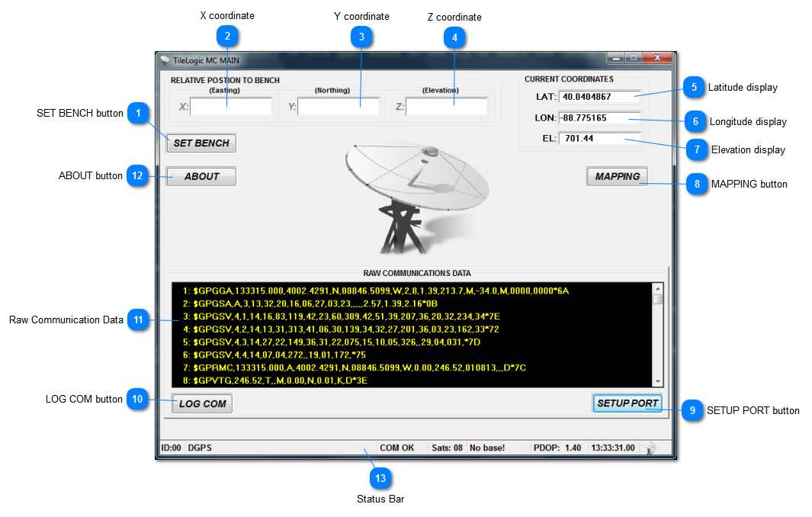Click the LON field showing -88.775165

tap(599, 117)
